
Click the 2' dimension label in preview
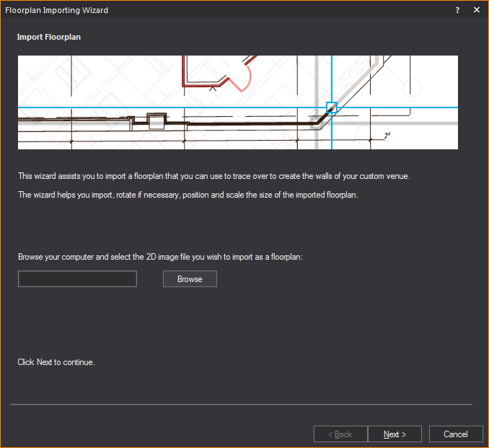coord(387,135)
